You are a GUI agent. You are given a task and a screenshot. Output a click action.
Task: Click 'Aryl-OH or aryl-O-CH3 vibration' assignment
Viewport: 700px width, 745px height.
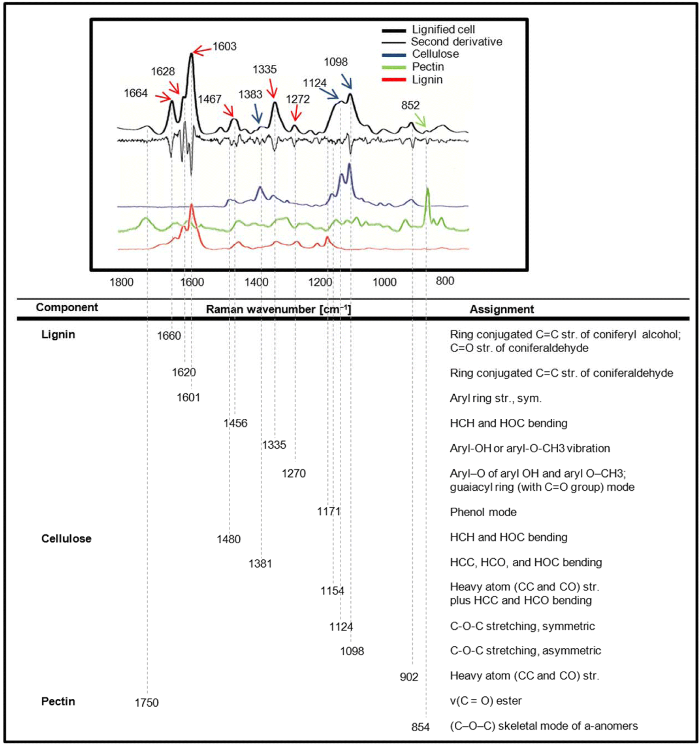pyautogui.click(x=530, y=449)
